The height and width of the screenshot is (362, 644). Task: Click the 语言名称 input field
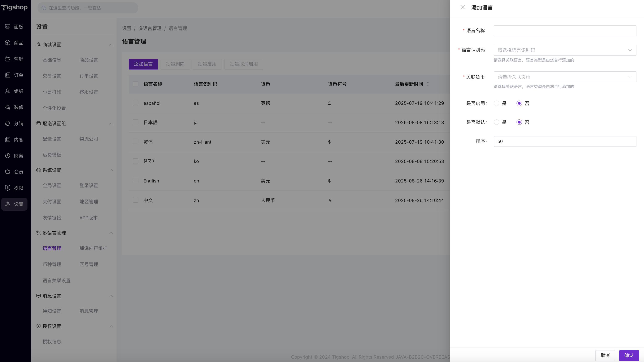tap(565, 31)
